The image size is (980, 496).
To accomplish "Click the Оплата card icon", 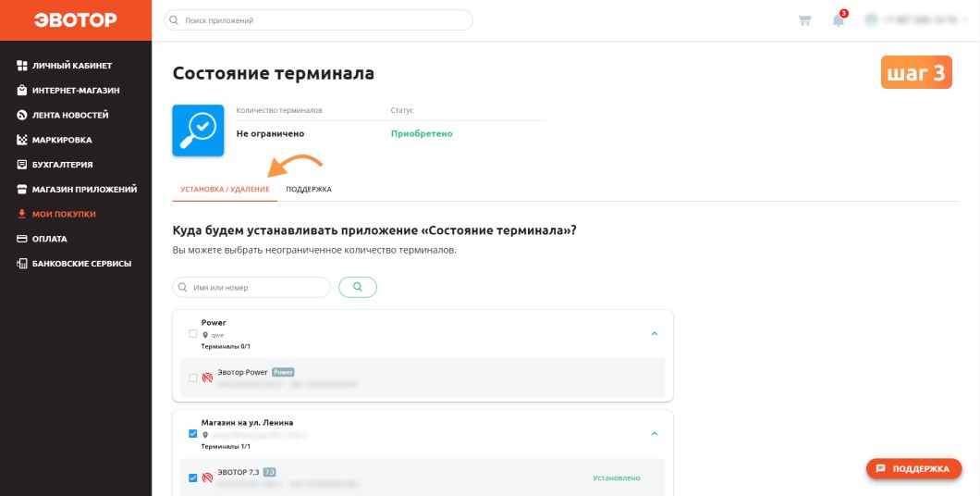I will click(x=22, y=239).
